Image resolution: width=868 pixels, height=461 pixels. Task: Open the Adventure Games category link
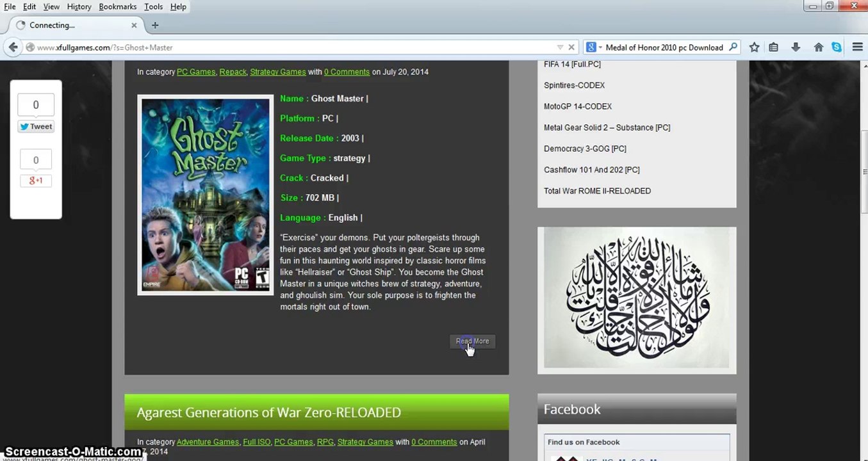tap(208, 442)
